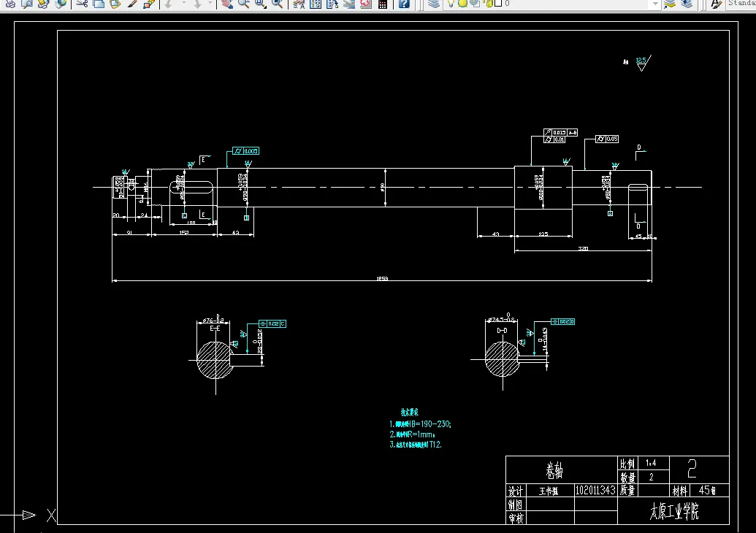Image resolution: width=756 pixels, height=533 pixels.
Task: Select the Zoom Realtime magnifier
Action: 244,4
